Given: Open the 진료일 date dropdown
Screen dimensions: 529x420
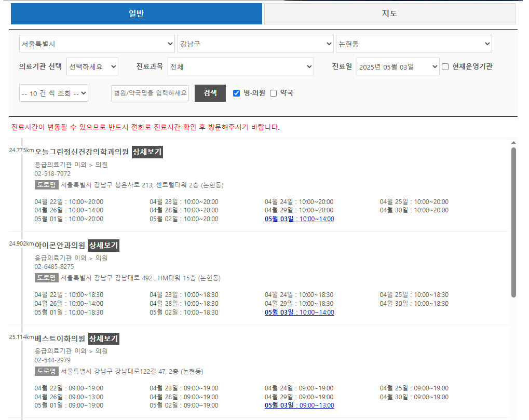Looking at the screenshot, I should coord(398,66).
